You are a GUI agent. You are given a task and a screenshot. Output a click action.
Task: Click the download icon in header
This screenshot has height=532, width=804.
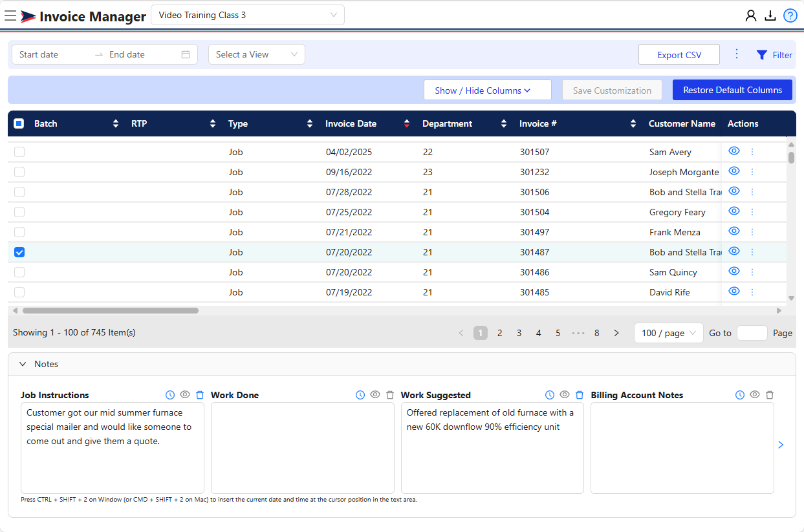tap(770, 16)
